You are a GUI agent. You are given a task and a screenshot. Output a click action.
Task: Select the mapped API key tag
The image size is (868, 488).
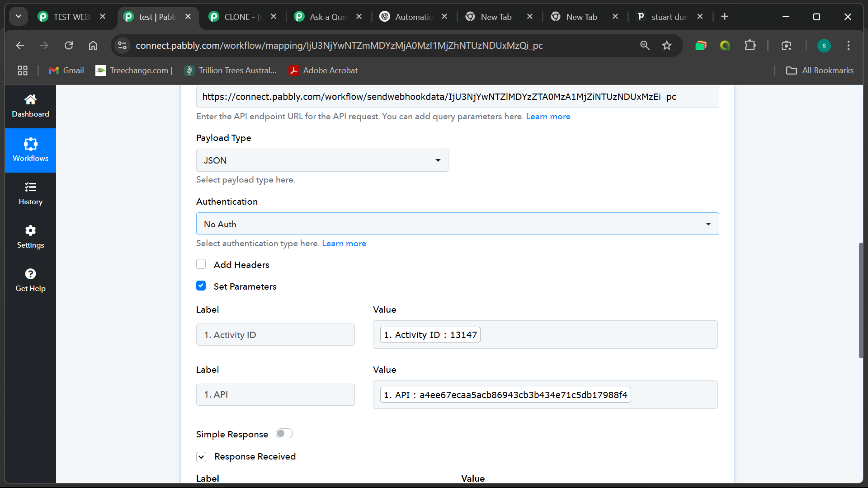(505, 395)
